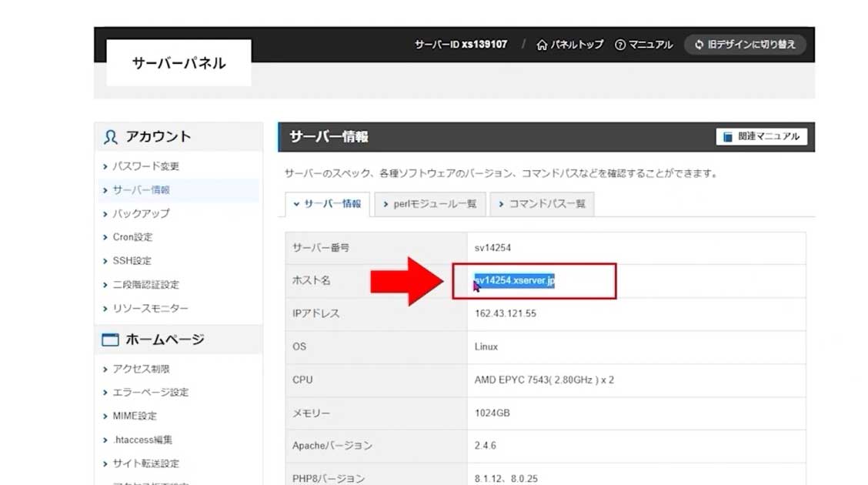
Task: Go to Cron設定 settings
Action: click(132, 237)
